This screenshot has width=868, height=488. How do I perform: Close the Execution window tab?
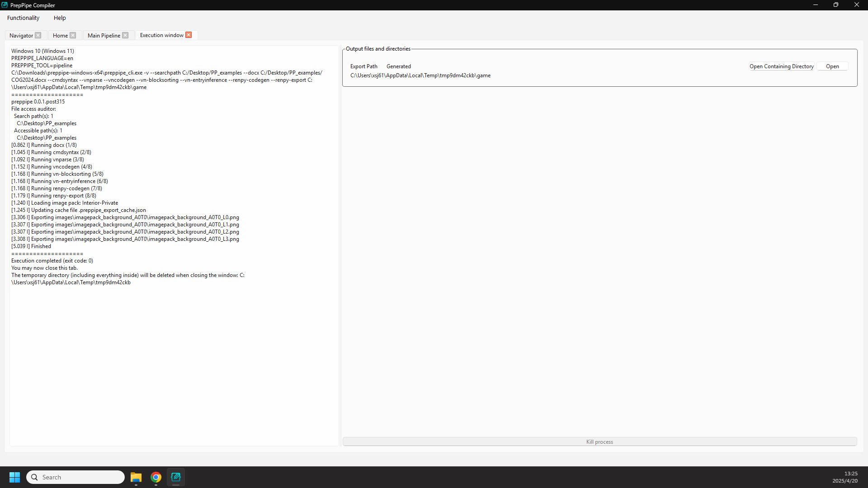coord(189,35)
